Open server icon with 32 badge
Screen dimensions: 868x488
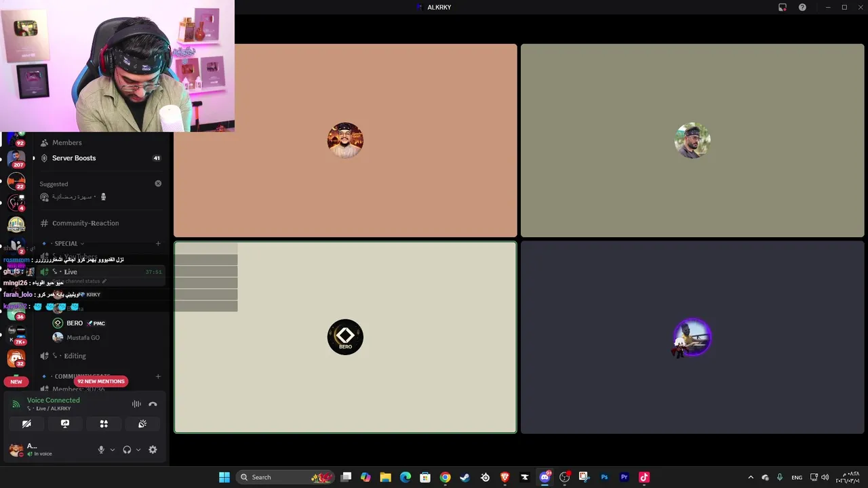point(16,357)
